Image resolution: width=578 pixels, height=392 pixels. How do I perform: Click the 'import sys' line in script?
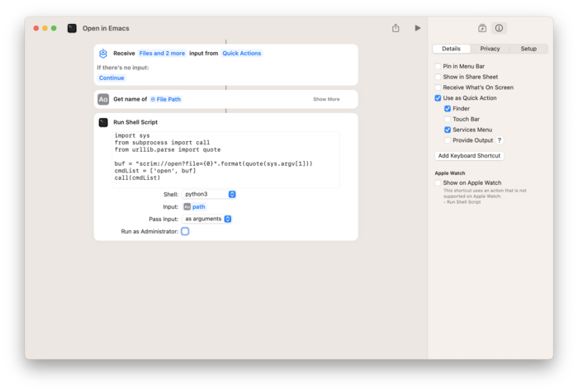click(x=132, y=135)
